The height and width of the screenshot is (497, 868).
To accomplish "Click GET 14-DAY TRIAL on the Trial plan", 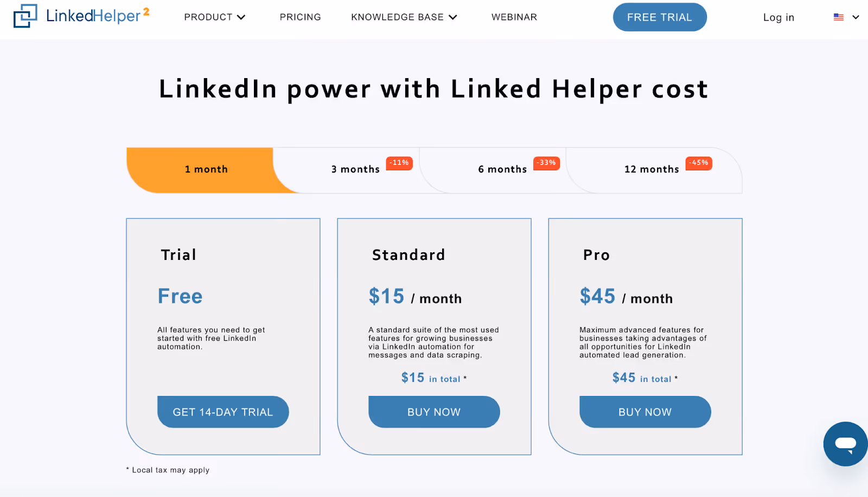I will [222, 411].
